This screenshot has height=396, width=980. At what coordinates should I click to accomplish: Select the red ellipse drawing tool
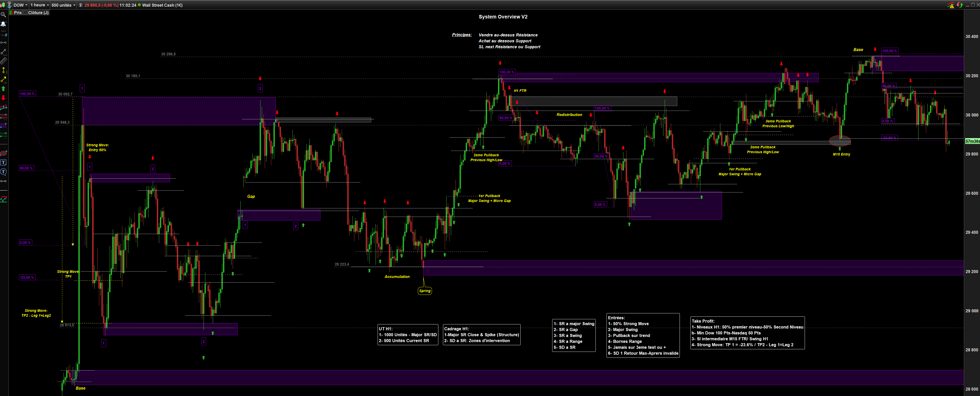(3, 153)
